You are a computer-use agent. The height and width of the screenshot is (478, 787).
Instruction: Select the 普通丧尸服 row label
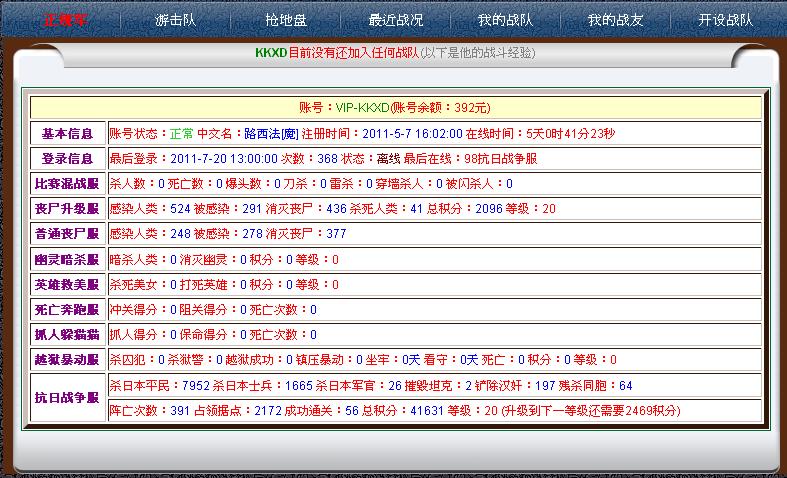67,234
